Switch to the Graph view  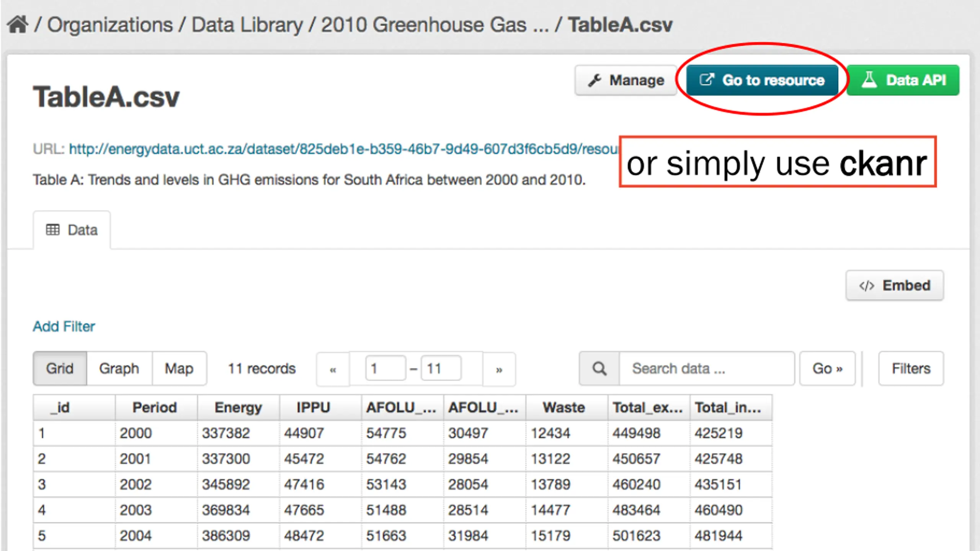[x=119, y=368]
